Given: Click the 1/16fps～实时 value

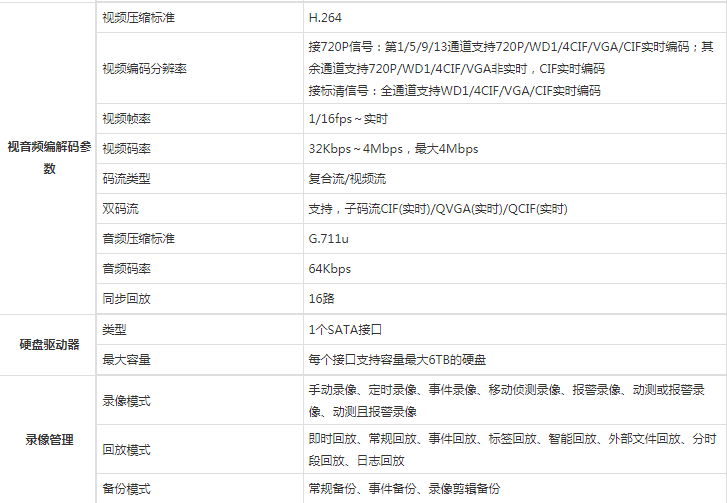Looking at the screenshot, I should [348, 119].
